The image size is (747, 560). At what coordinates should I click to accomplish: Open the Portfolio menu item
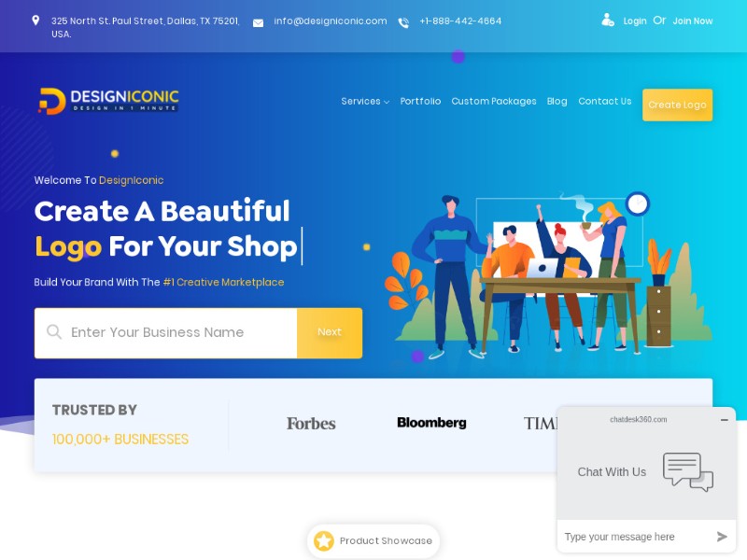tap(420, 102)
